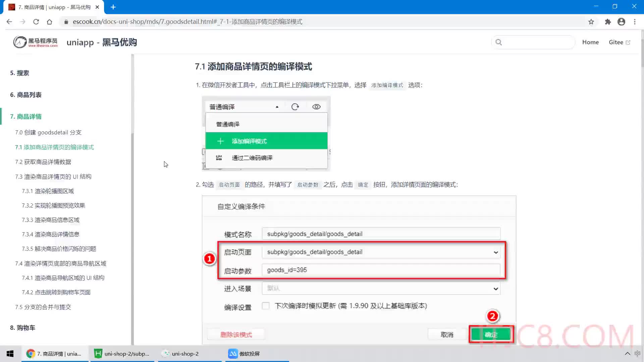Close the 商品详情 browser tab
The height and width of the screenshot is (362, 644).
click(x=97, y=7)
